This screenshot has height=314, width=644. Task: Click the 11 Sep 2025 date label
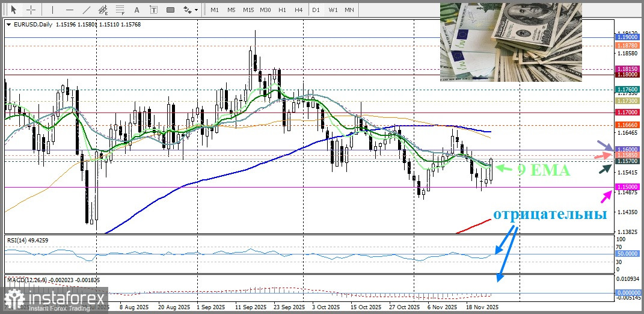click(251, 307)
